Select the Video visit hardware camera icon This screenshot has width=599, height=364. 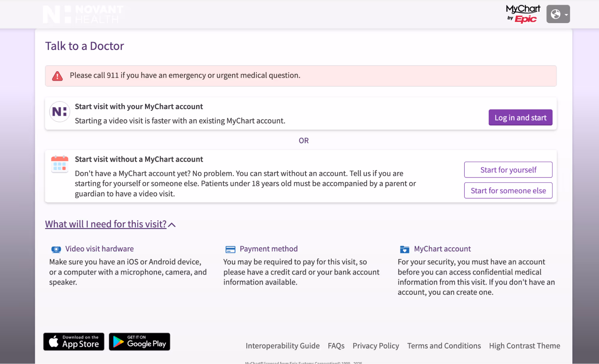click(56, 249)
